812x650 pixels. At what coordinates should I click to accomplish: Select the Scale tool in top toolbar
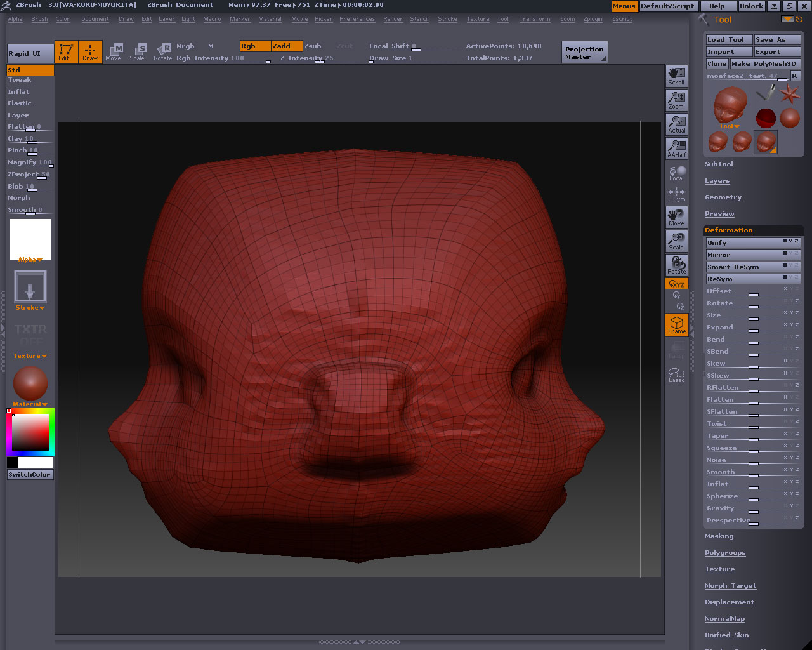click(x=138, y=52)
